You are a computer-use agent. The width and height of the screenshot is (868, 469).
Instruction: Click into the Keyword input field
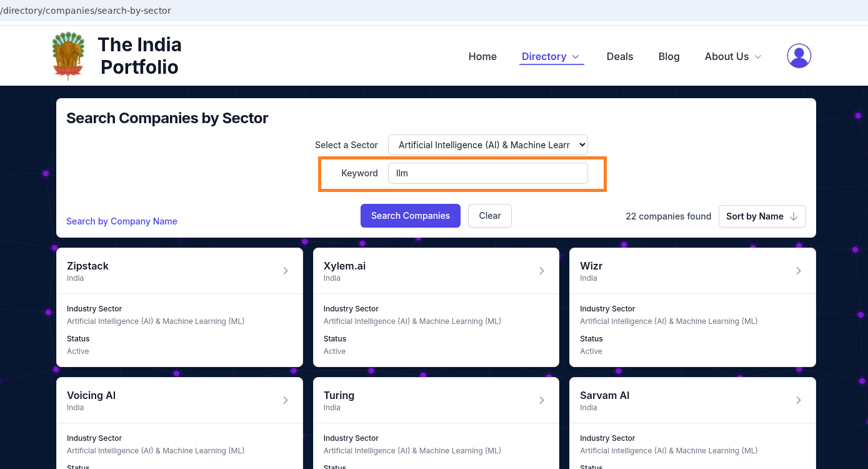(x=487, y=173)
